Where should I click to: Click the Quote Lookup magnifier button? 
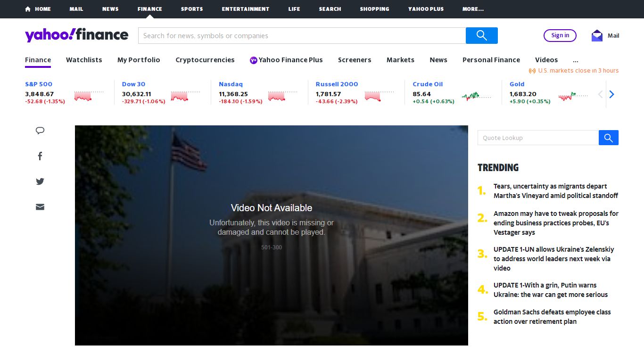[609, 138]
